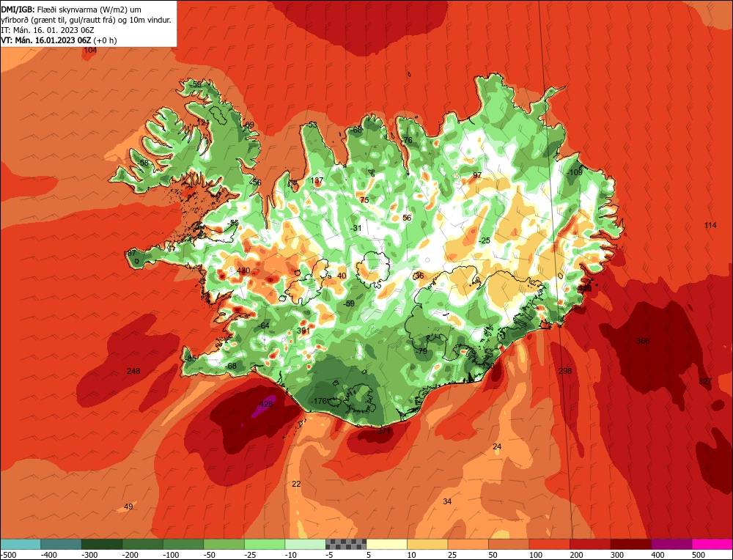Screen dimensions: 733x560
Task: Click map value '58' in the Westfjords
Action: click(144, 163)
